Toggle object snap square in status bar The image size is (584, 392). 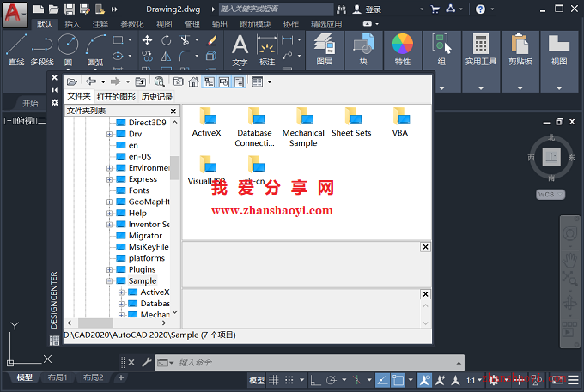pos(398,380)
